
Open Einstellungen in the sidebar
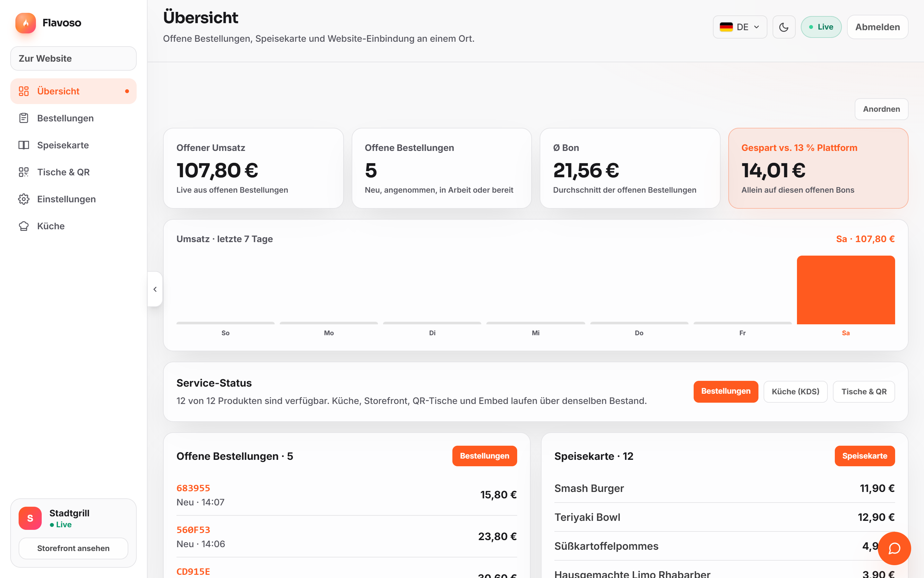[73, 199]
